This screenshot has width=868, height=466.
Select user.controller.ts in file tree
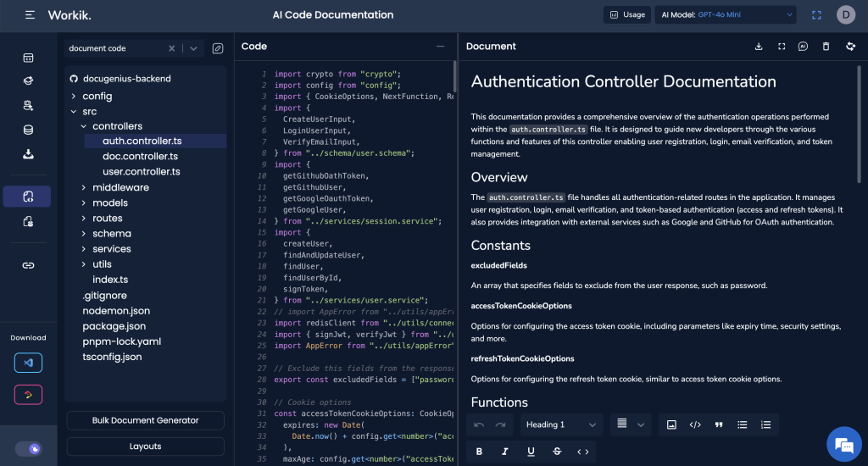[142, 171]
